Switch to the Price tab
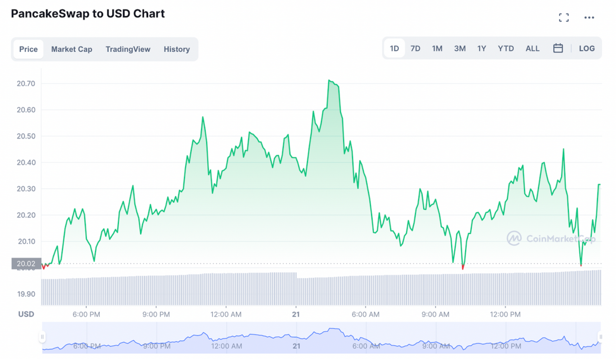 point(29,49)
